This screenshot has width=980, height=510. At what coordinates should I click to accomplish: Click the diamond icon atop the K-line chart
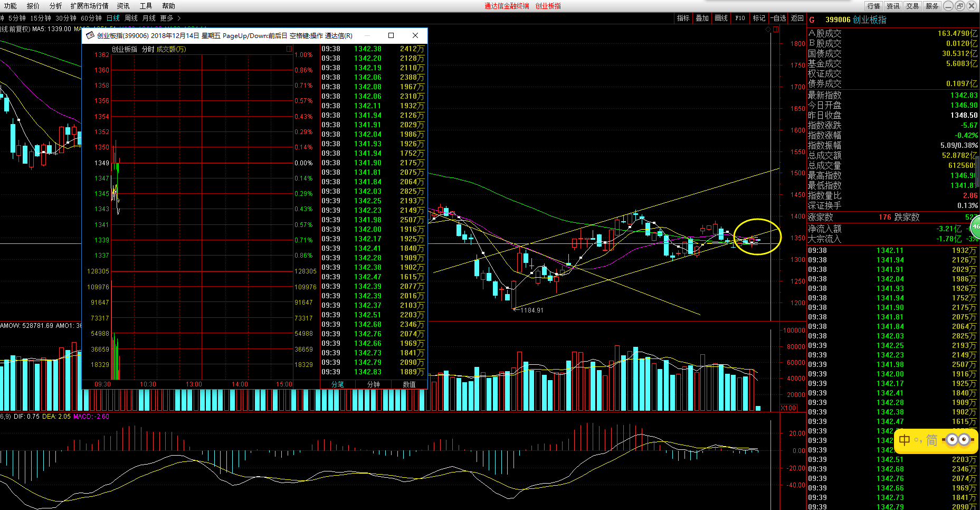point(768,30)
